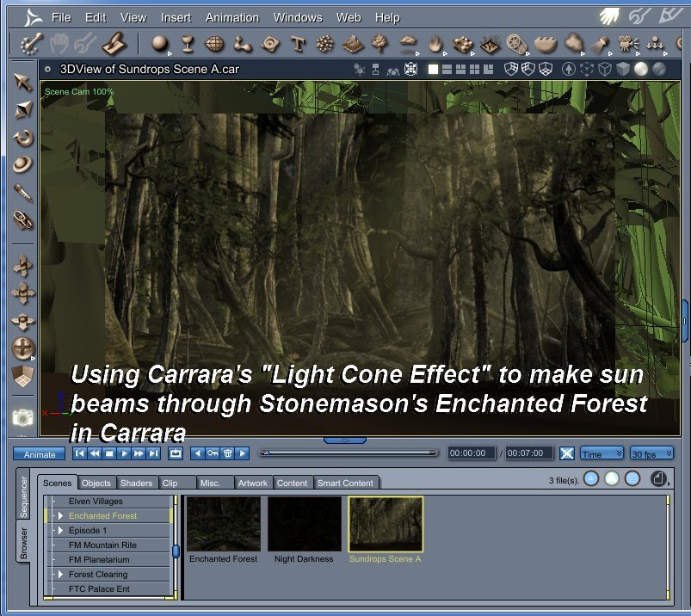Image resolution: width=691 pixels, height=616 pixels.
Task: Open the Scene Cam 100% camera dropdown
Action: (79, 92)
